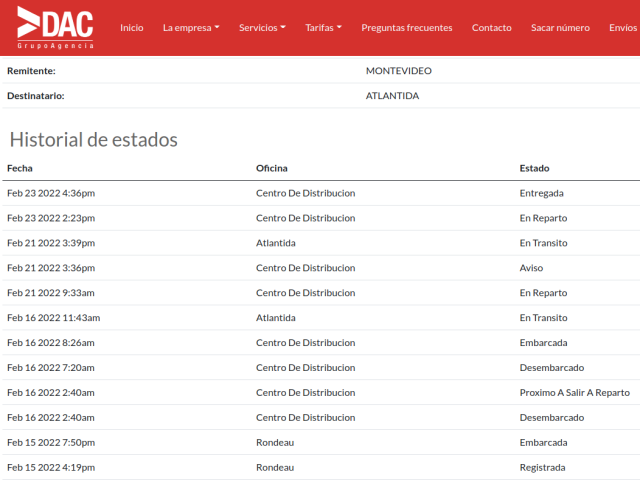This screenshot has height=492, width=640.
Task: Click the Historial de estados heading
Action: 93,140
